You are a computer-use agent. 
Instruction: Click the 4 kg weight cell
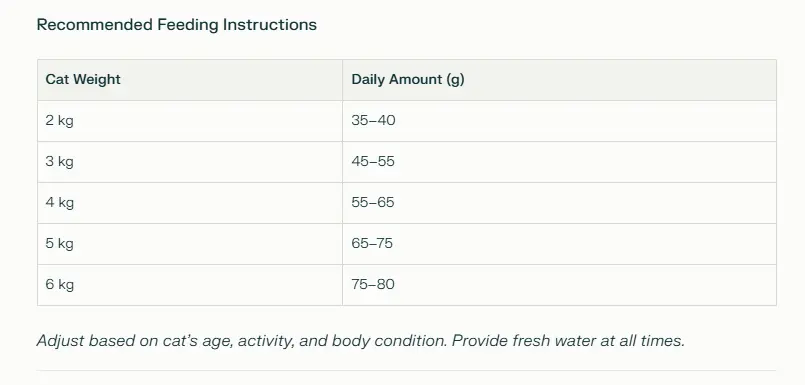click(190, 203)
